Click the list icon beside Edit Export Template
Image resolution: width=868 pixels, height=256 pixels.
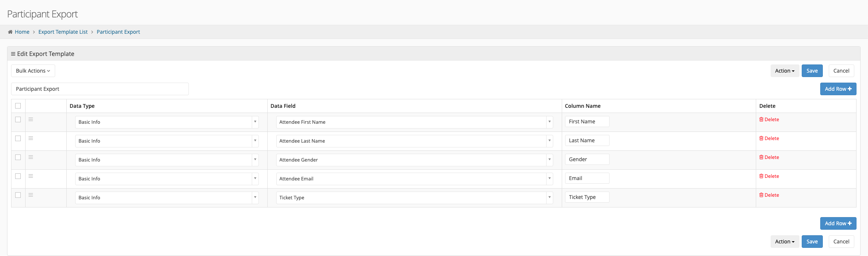(13, 54)
